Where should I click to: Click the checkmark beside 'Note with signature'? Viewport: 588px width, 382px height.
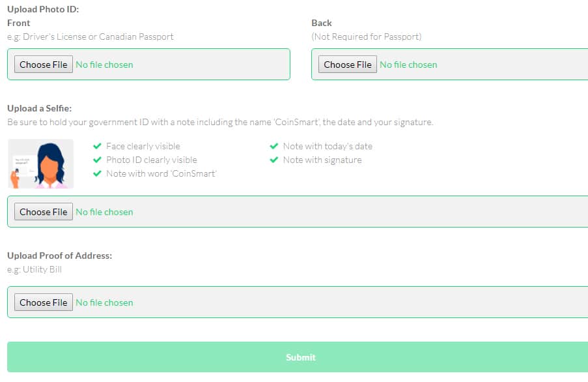click(x=274, y=160)
